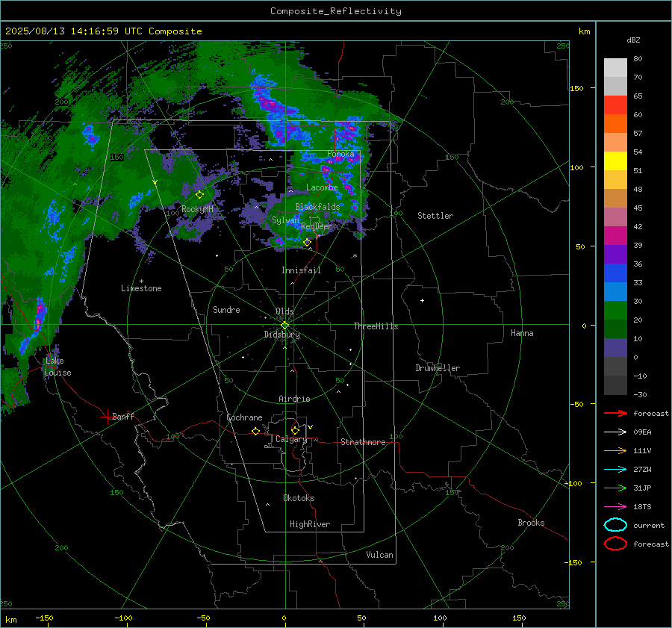Click the Didsbury town label
Image resolution: width=672 pixels, height=628 pixels.
coord(281,335)
